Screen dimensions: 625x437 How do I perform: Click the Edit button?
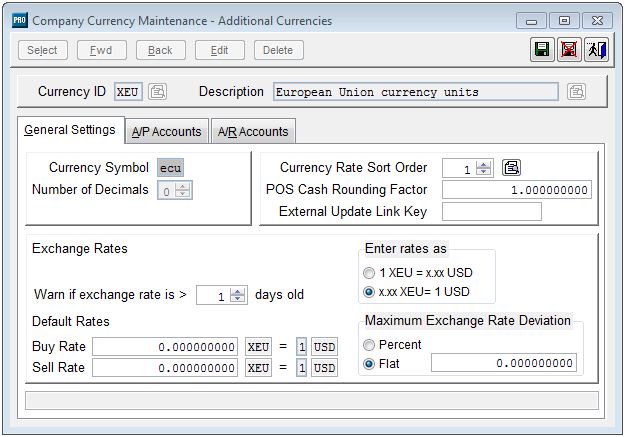(220, 50)
